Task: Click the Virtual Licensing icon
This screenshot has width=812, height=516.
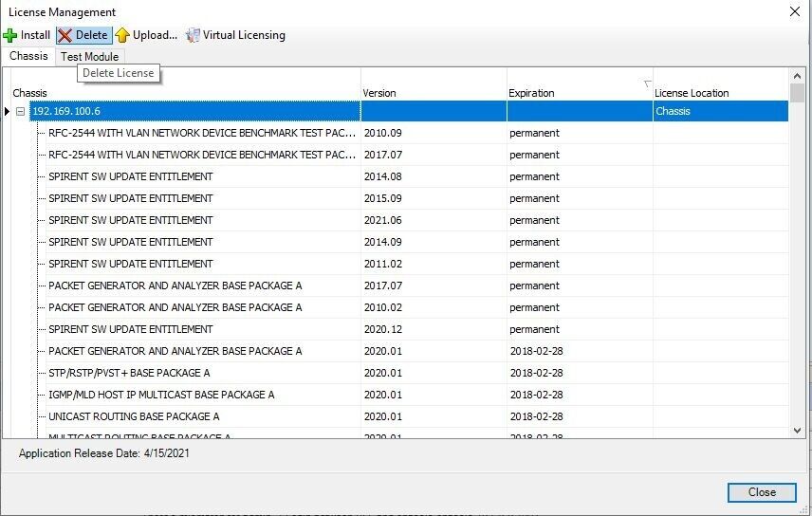Action: click(193, 35)
